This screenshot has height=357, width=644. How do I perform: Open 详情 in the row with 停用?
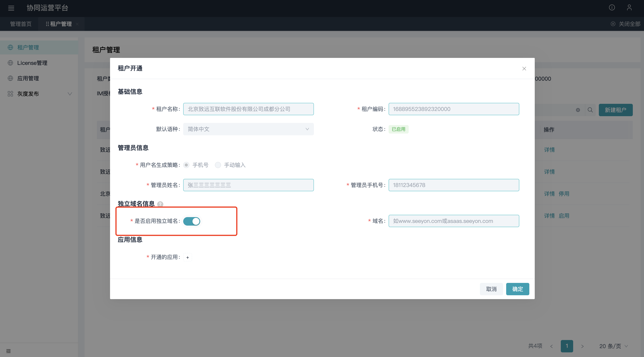click(x=549, y=194)
